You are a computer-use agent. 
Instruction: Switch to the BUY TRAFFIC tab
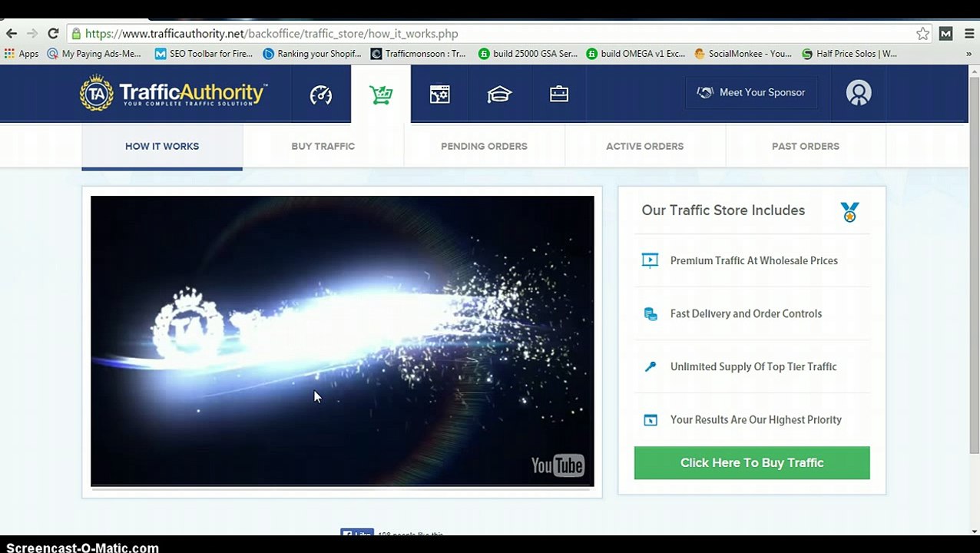click(x=323, y=146)
